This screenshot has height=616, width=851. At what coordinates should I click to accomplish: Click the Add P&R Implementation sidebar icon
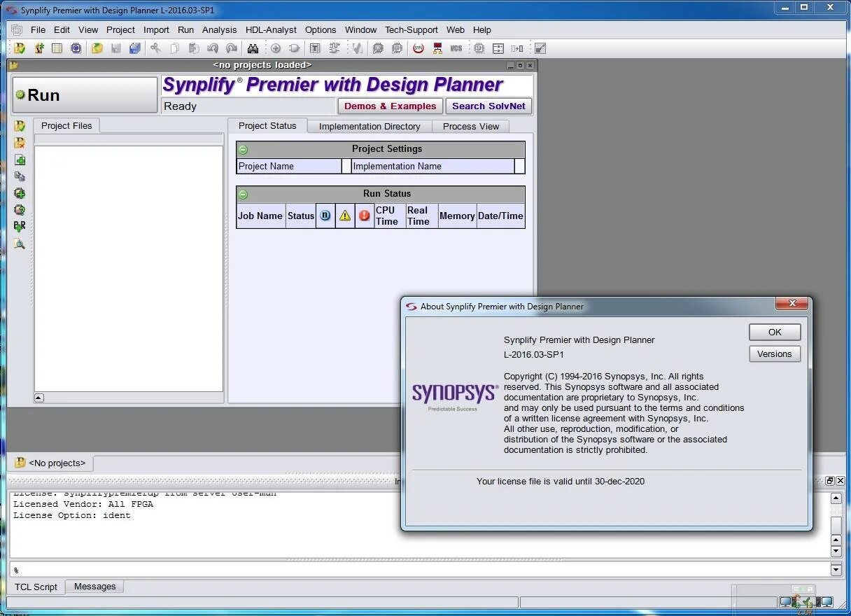click(x=20, y=227)
